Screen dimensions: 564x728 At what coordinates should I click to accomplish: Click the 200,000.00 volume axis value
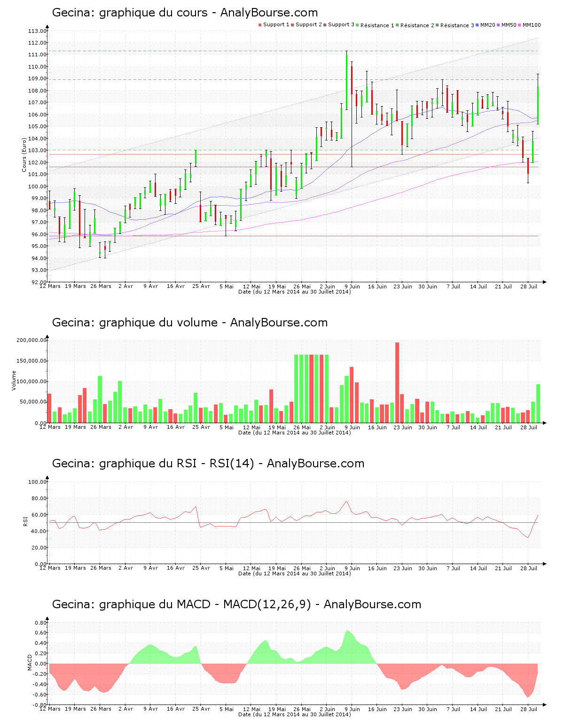[31, 341]
